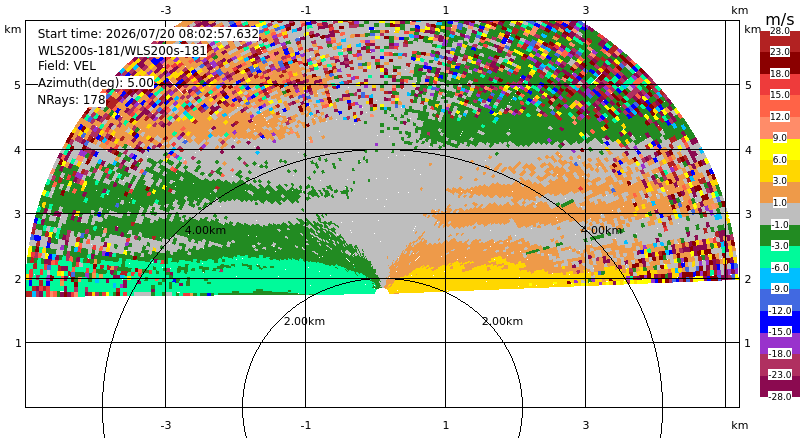Click the Field: VEL label
Viewport: 800px width, 438px height.
click(67, 66)
